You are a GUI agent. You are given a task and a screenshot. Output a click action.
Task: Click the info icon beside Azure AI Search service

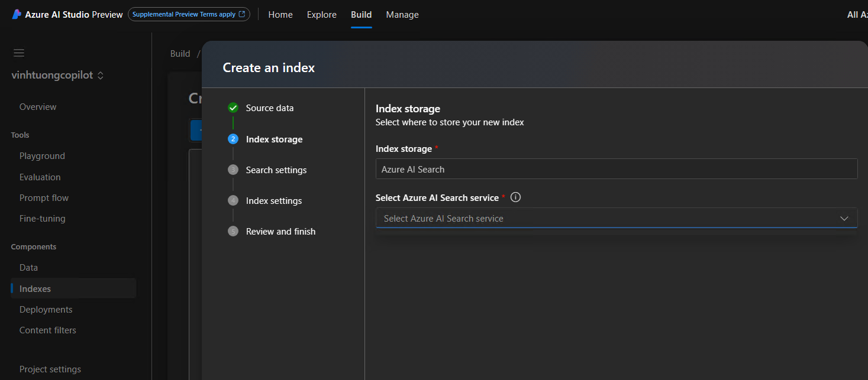coord(515,197)
